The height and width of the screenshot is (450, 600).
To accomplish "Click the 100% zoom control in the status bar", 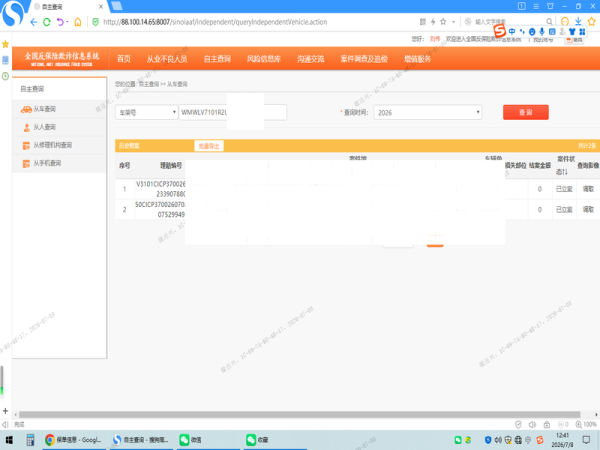I will pos(586,424).
